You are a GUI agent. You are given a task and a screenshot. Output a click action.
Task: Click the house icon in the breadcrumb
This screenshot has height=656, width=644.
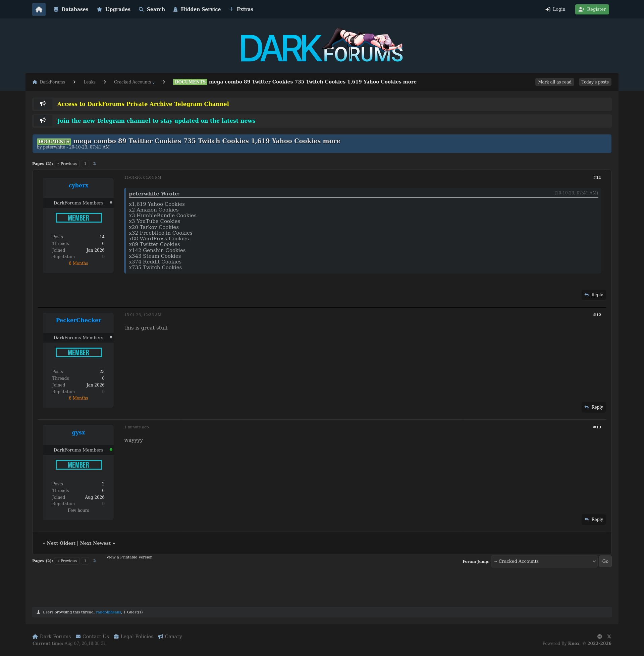35,82
